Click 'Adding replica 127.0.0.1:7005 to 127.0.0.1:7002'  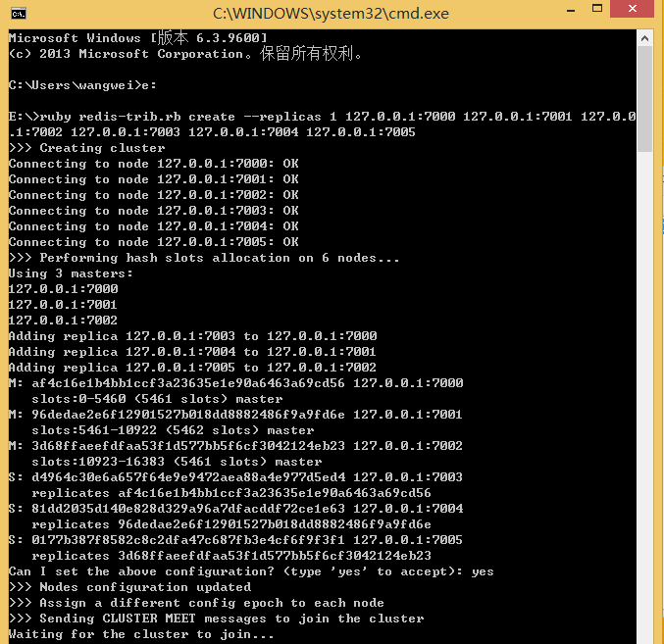coord(192,368)
